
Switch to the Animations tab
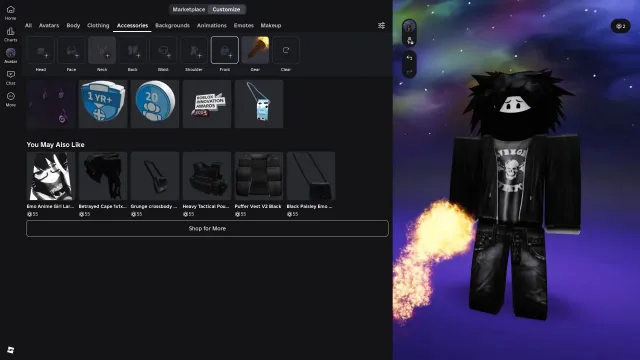click(211, 25)
